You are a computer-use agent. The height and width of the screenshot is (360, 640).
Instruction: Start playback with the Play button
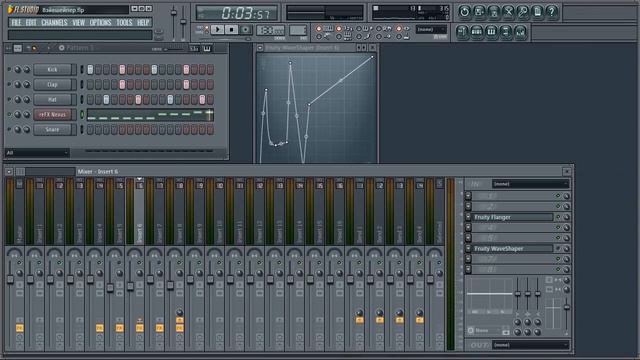(x=218, y=29)
